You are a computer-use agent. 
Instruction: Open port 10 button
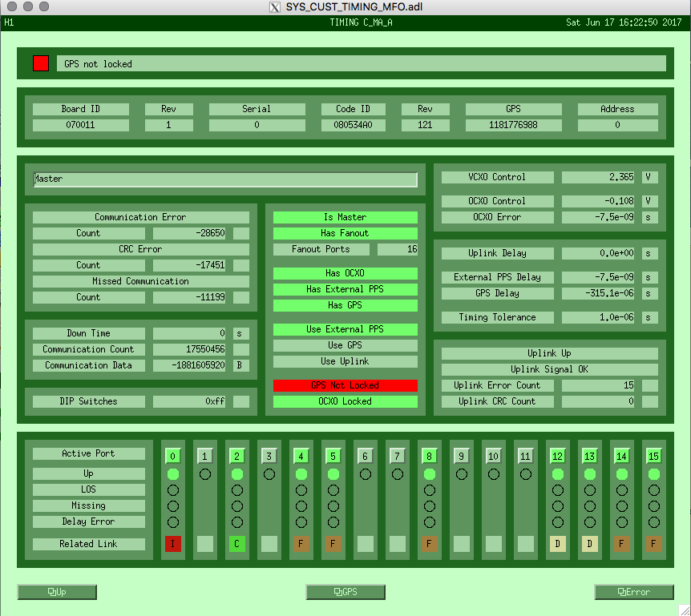494,456
